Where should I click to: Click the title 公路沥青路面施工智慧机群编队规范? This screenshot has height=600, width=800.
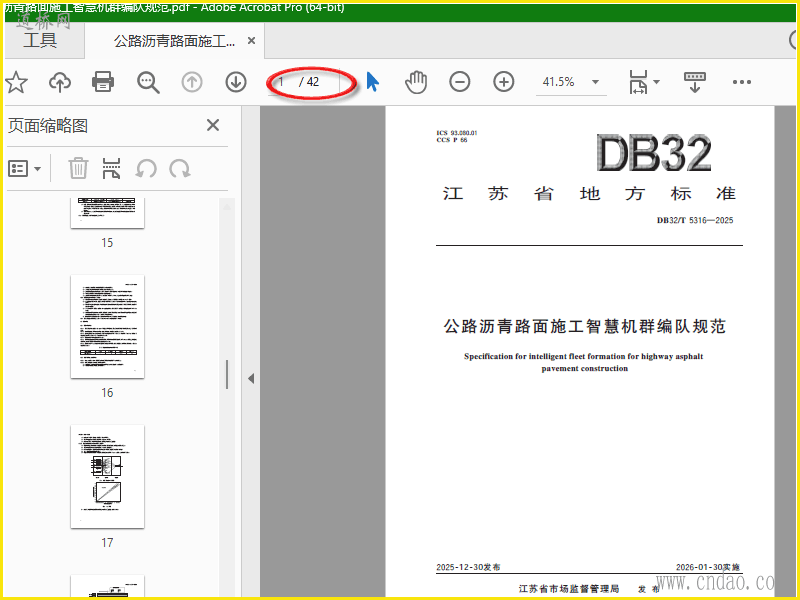585,326
